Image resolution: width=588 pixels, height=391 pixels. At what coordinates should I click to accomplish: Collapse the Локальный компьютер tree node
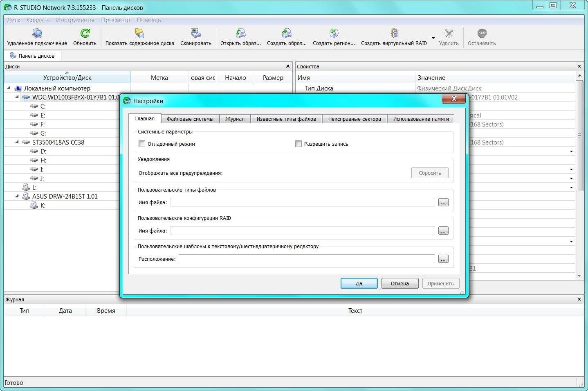click(9, 88)
